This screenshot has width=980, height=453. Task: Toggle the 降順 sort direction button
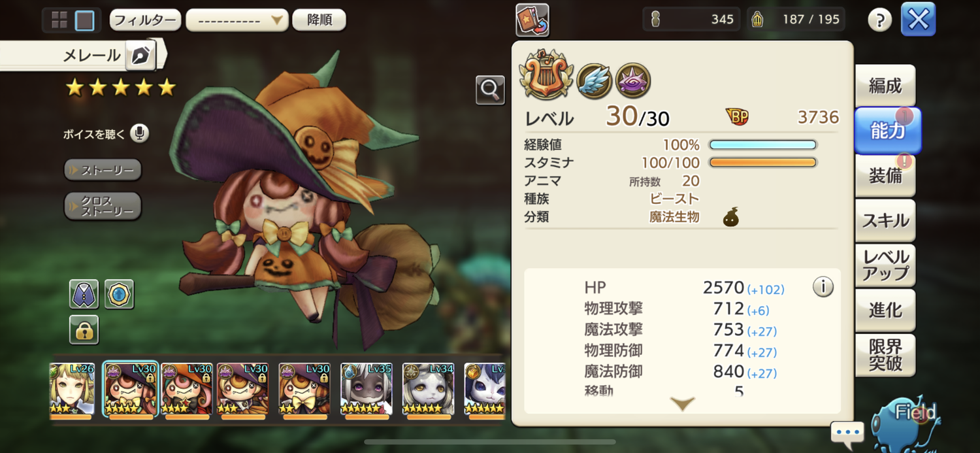[319, 20]
